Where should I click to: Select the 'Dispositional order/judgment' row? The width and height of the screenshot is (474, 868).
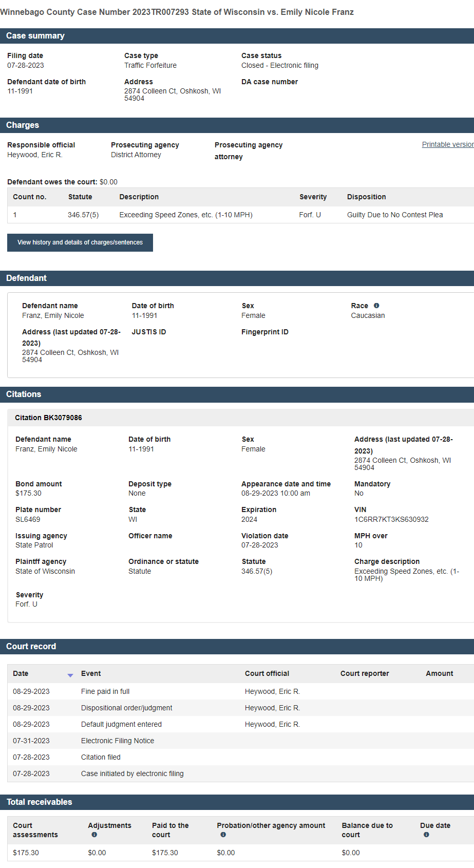(240, 708)
